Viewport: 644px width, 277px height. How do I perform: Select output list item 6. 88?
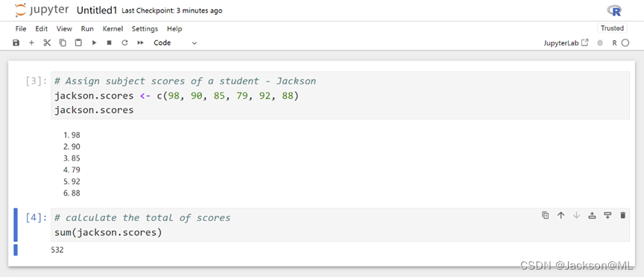click(x=72, y=193)
